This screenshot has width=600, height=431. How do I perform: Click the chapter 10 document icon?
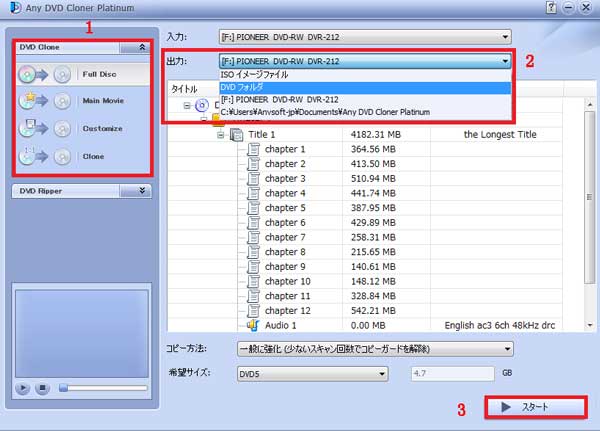(253, 281)
